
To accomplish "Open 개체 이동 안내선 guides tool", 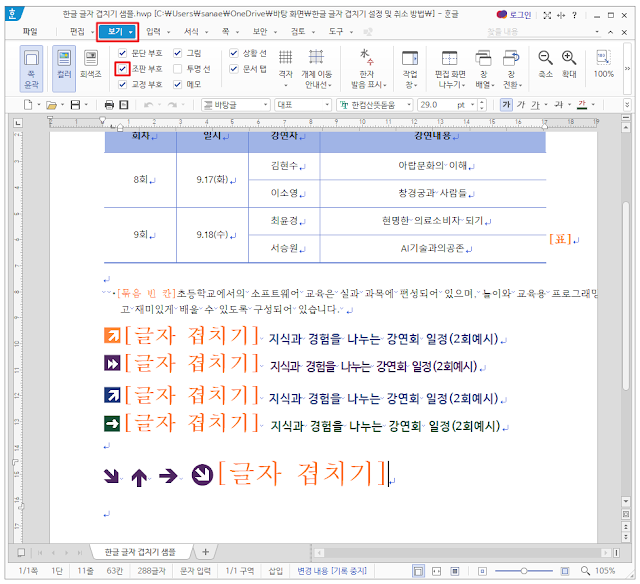I will point(316,68).
